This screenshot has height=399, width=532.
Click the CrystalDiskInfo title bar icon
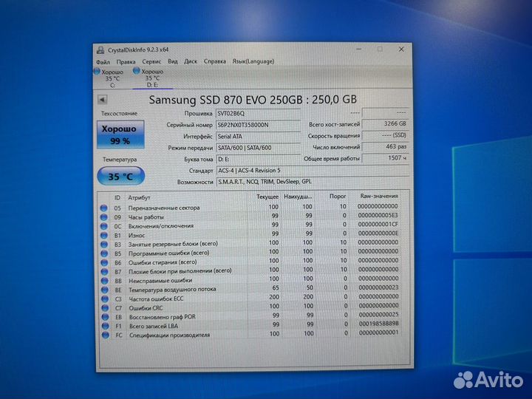pyautogui.click(x=100, y=50)
